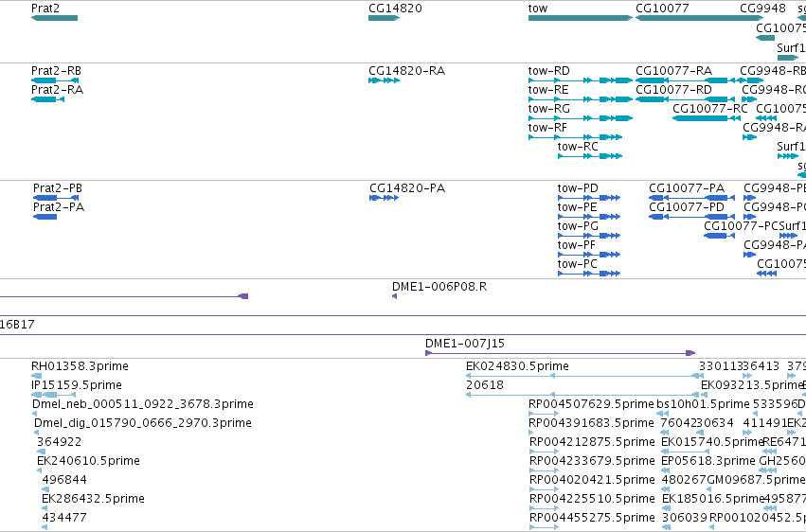Open the CG10077-RA transcript label
The image size is (806, 532).
(674, 71)
